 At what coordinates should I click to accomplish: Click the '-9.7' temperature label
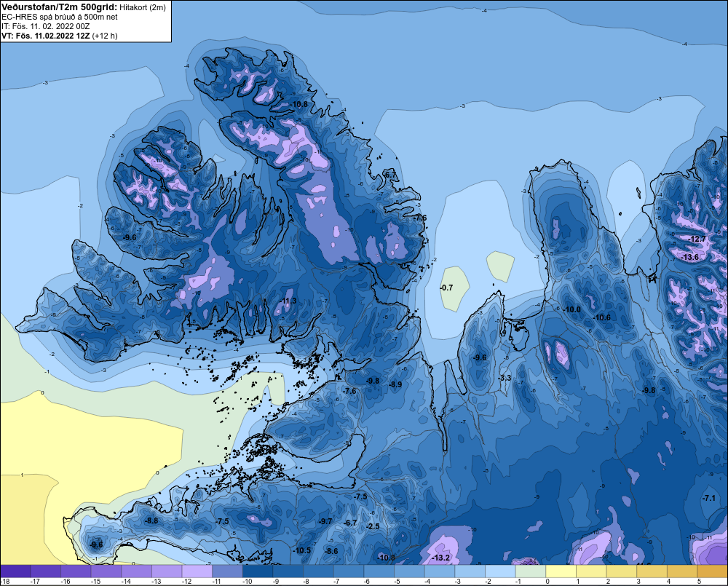point(325,521)
